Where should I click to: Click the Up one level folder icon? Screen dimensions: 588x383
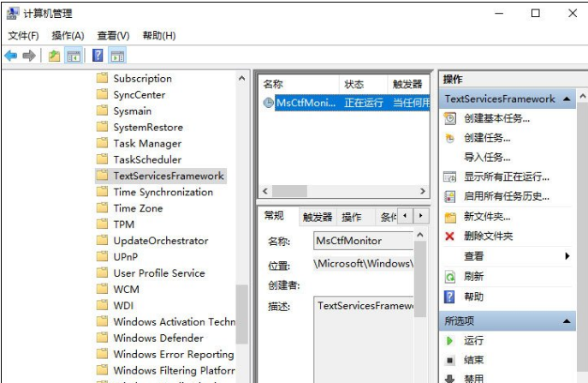(55, 56)
